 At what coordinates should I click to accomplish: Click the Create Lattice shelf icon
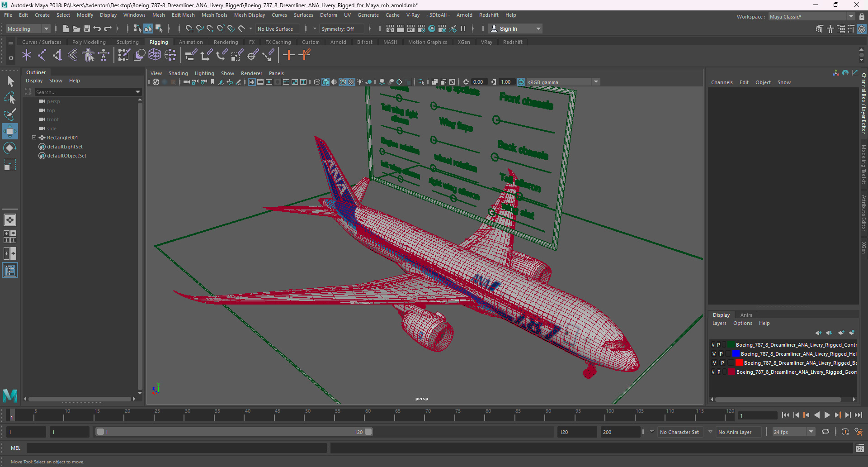pos(155,55)
